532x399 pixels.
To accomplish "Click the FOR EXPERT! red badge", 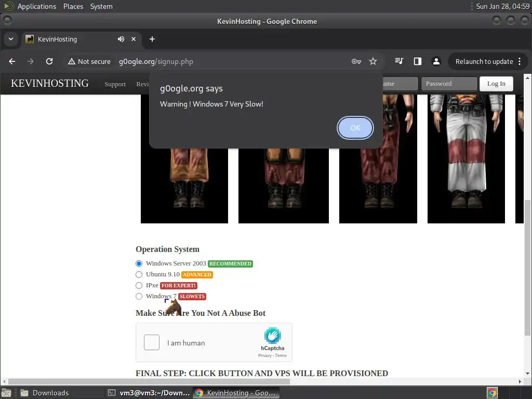I will pyautogui.click(x=179, y=285).
